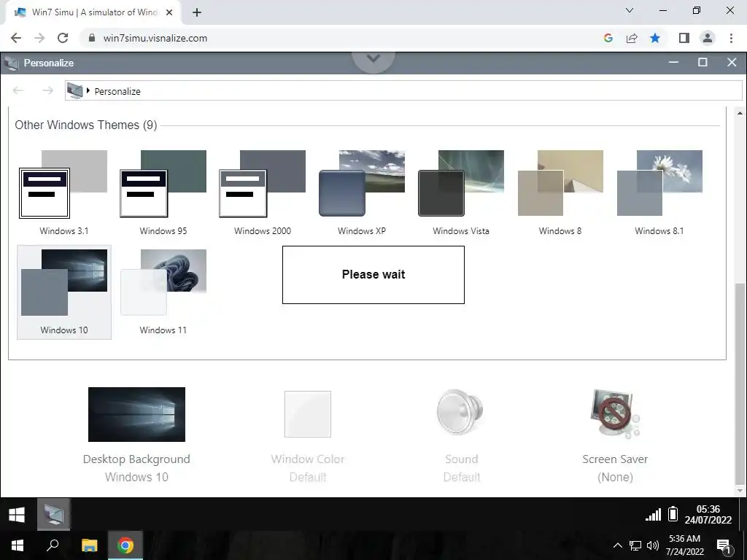
Task: Share this page icon
Action: point(632,38)
